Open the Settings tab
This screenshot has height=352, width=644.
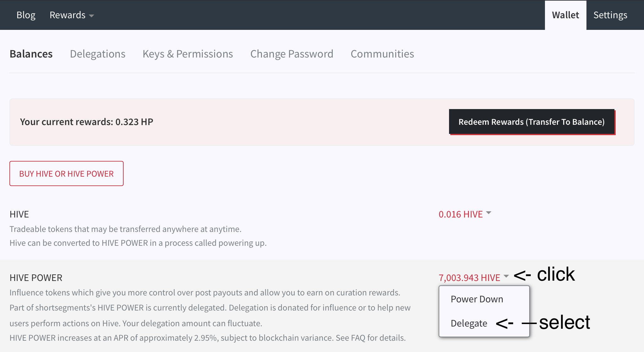click(x=610, y=15)
